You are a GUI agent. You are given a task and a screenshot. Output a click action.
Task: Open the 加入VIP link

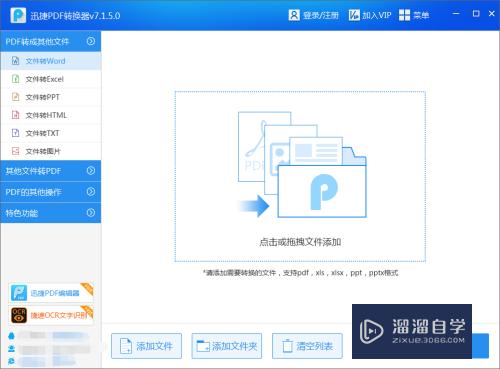tap(377, 15)
